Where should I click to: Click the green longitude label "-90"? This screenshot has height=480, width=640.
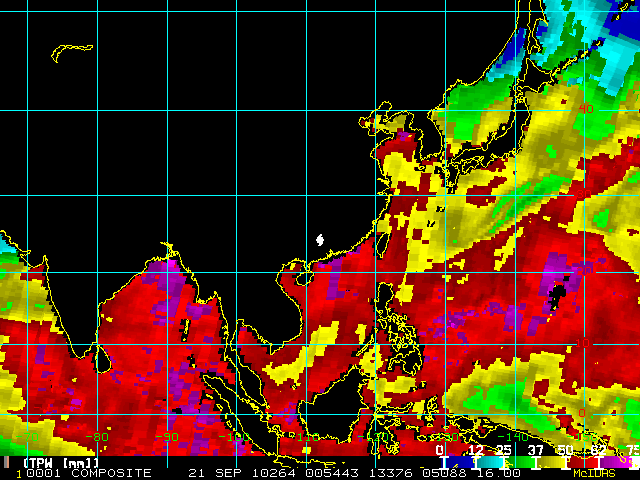167,437
